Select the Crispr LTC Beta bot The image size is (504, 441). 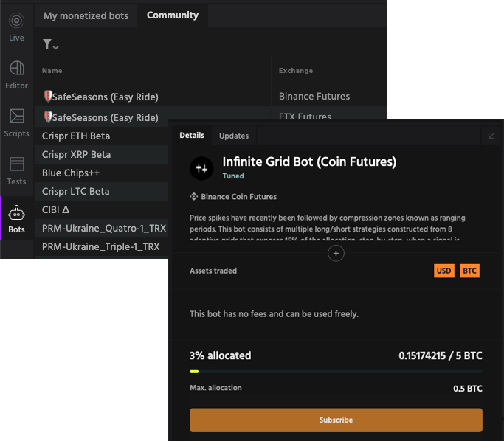click(x=101, y=192)
